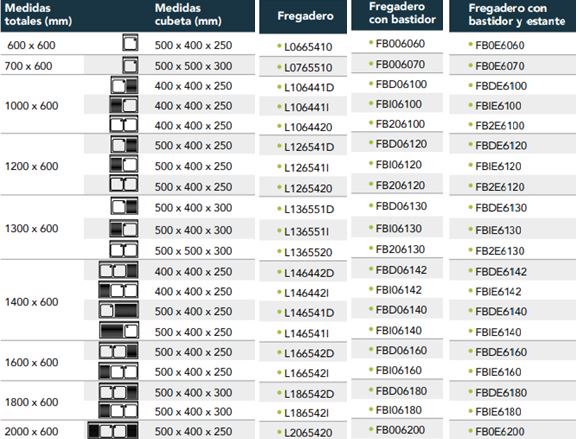
Task: Select the '700 x 600' size cell
Action: [28, 66]
